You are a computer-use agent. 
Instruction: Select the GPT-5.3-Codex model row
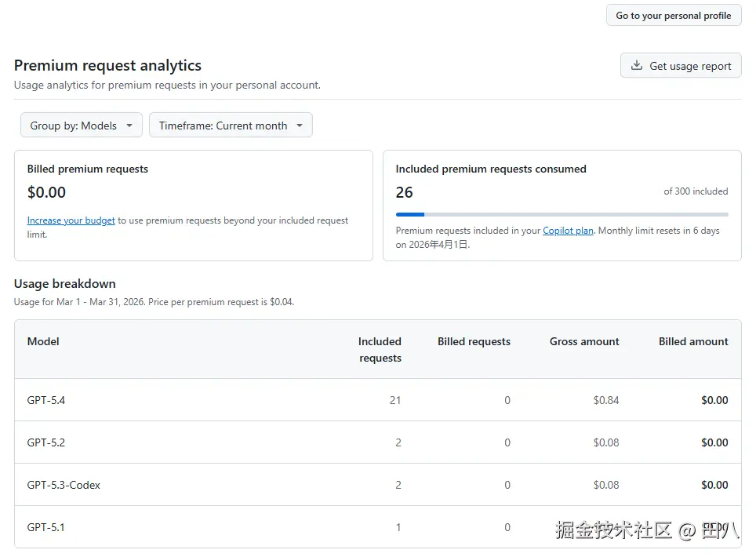pyautogui.click(x=64, y=485)
